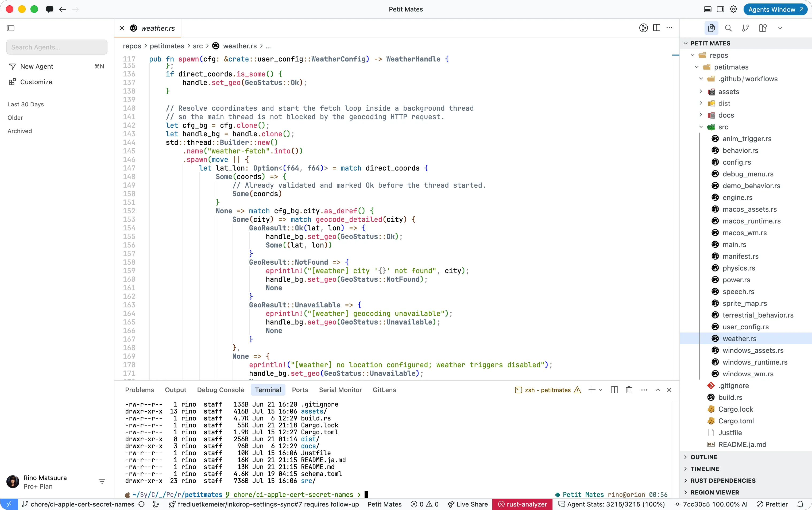Open Search view in right sidebar

click(728, 28)
